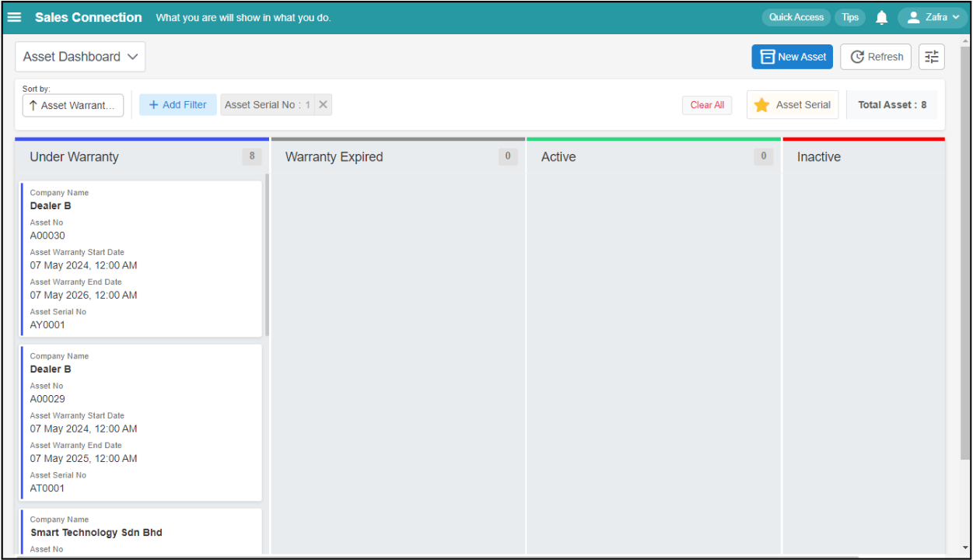Click the Under Warranty count badge 8
The height and width of the screenshot is (560, 973).
pyautogui.click(x=252, y=156)
